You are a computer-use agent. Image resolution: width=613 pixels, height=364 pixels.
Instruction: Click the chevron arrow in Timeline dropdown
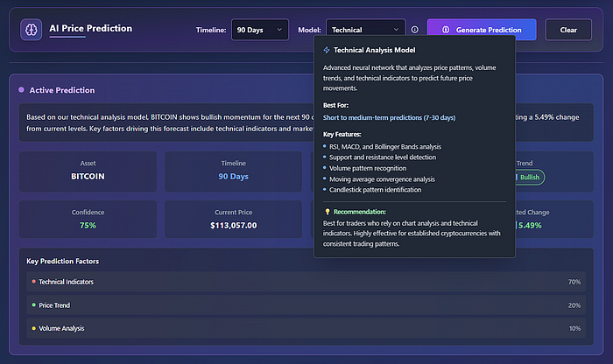coord(279,30)
